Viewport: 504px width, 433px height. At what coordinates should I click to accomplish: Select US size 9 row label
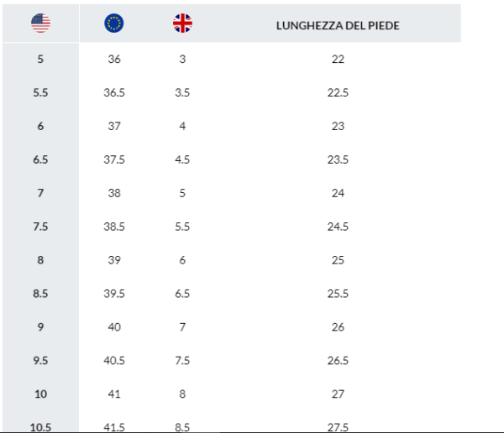point(40,327)
